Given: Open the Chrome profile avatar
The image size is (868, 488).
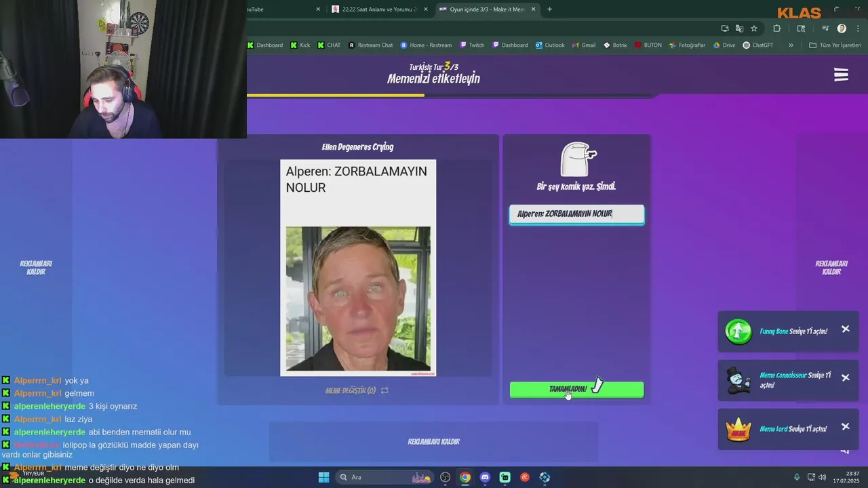Looking at the screenshot, I should pos(842,28).
